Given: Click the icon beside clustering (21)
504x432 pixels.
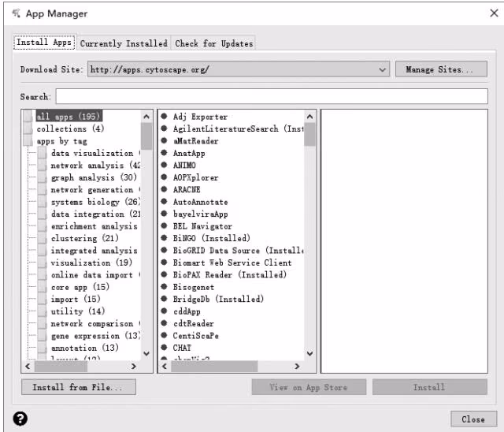Looking at the screenshot, I should tap(42, 238).
